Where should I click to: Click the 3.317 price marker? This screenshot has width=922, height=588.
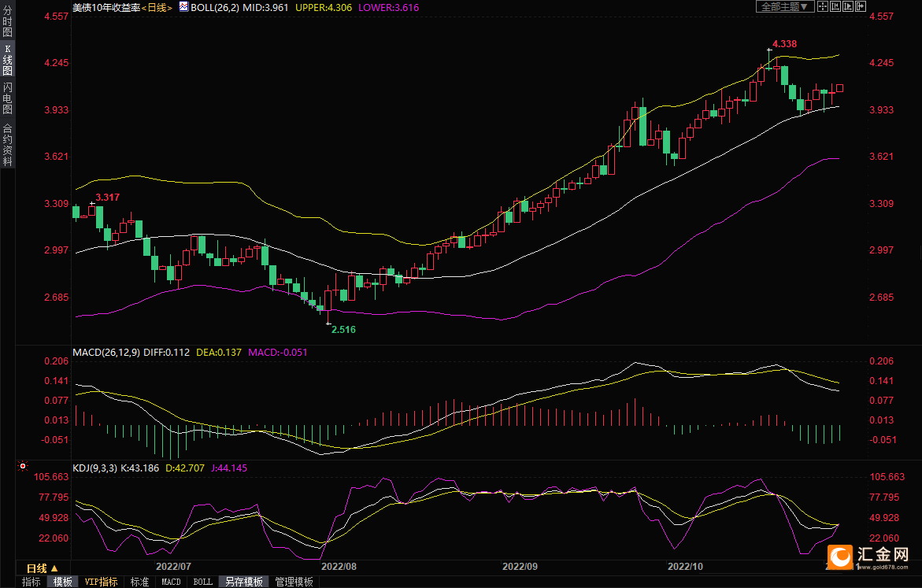click(x=108, y=198)
